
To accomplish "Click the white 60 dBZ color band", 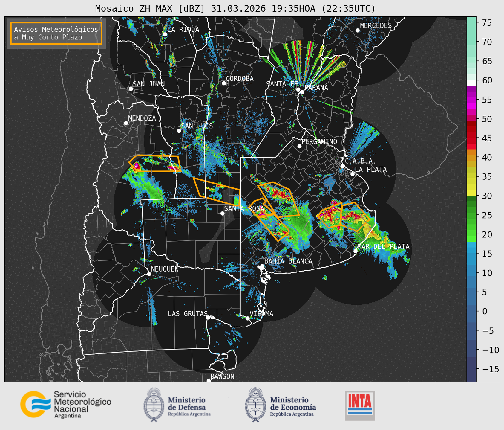I will 471,83.
